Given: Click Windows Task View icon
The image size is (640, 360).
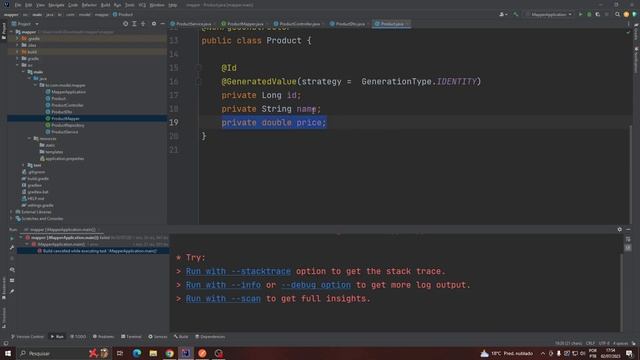Looking at the screenshot, I should click(x=120, y=353).
